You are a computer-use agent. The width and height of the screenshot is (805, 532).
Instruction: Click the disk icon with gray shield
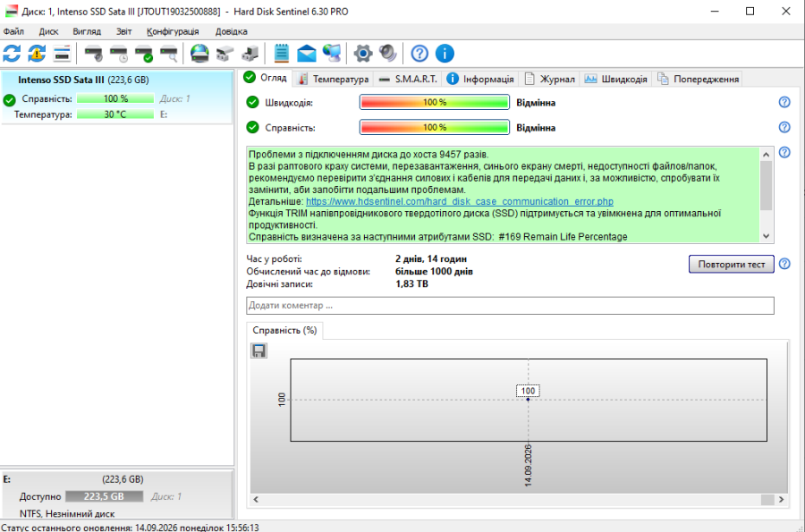point(93,54)
